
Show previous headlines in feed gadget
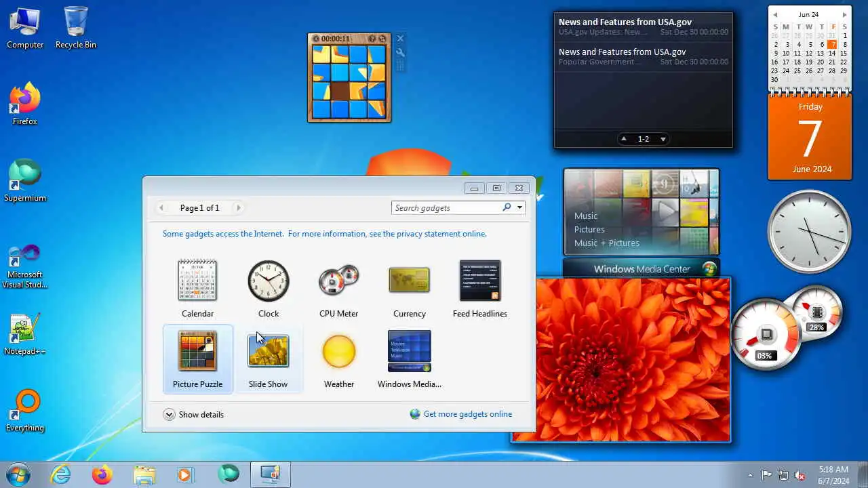coord(624,139)
